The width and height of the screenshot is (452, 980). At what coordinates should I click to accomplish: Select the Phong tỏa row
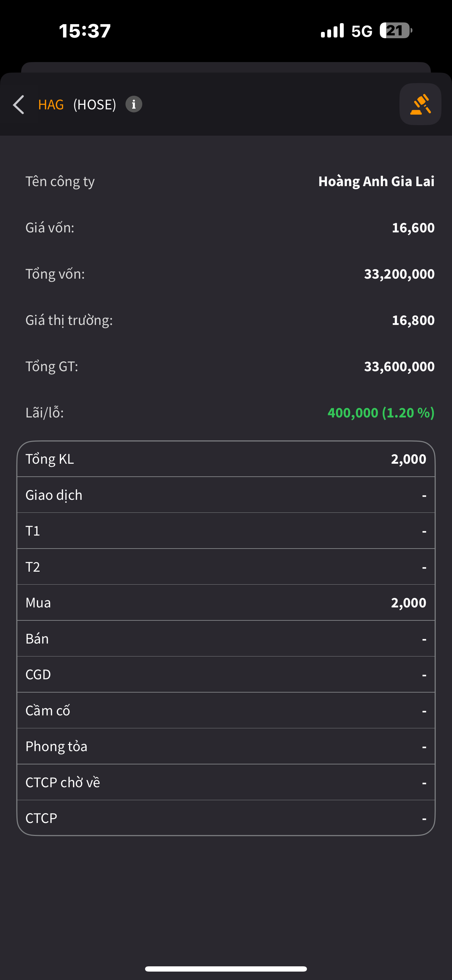pos(226,747)
